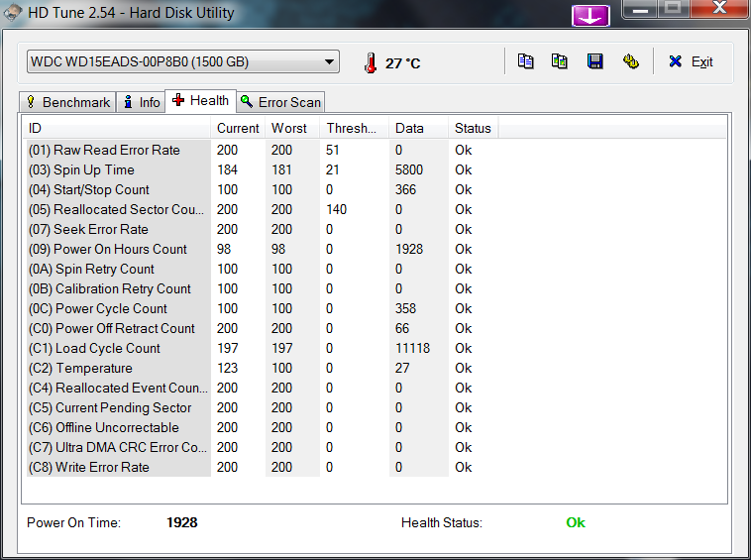Screen dimensions: 751x560
Task: Click the 358 Power Cycle data value
Action: coord(405,308)
